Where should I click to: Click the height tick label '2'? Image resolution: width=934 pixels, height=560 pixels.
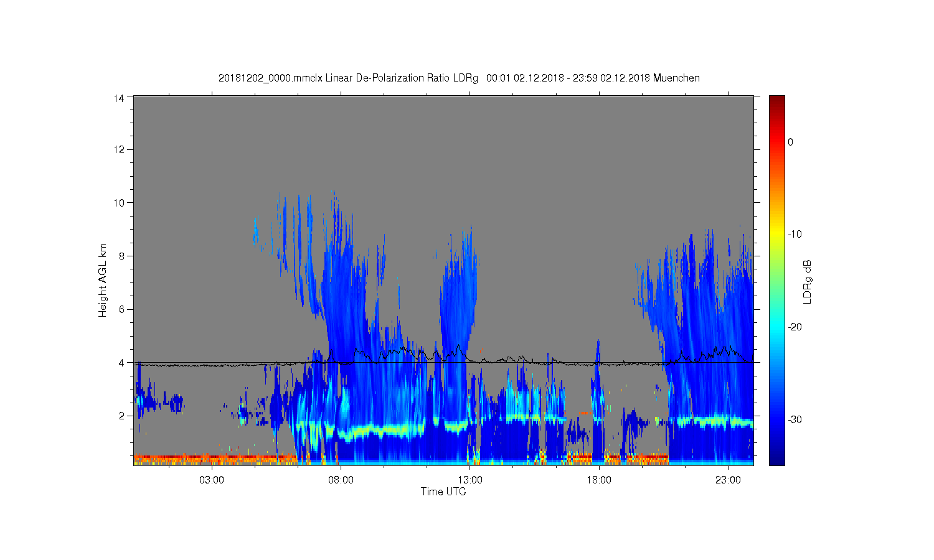click(122, 416)
